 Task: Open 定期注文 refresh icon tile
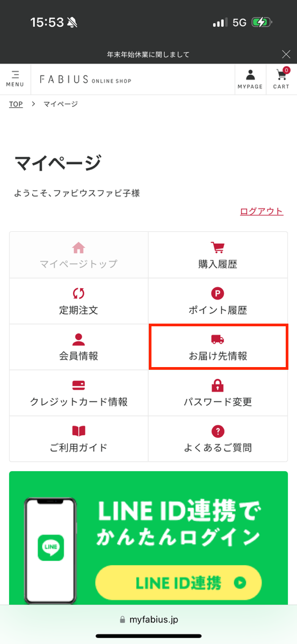pyautogui.click(x=79, y=301)
